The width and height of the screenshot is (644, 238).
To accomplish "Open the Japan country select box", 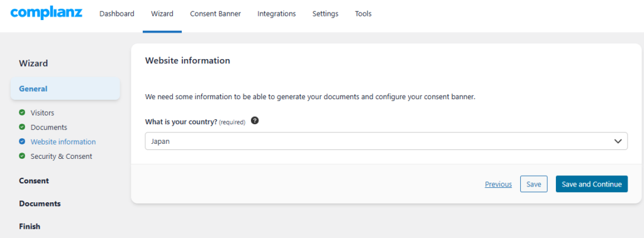I will pos(386,141).
